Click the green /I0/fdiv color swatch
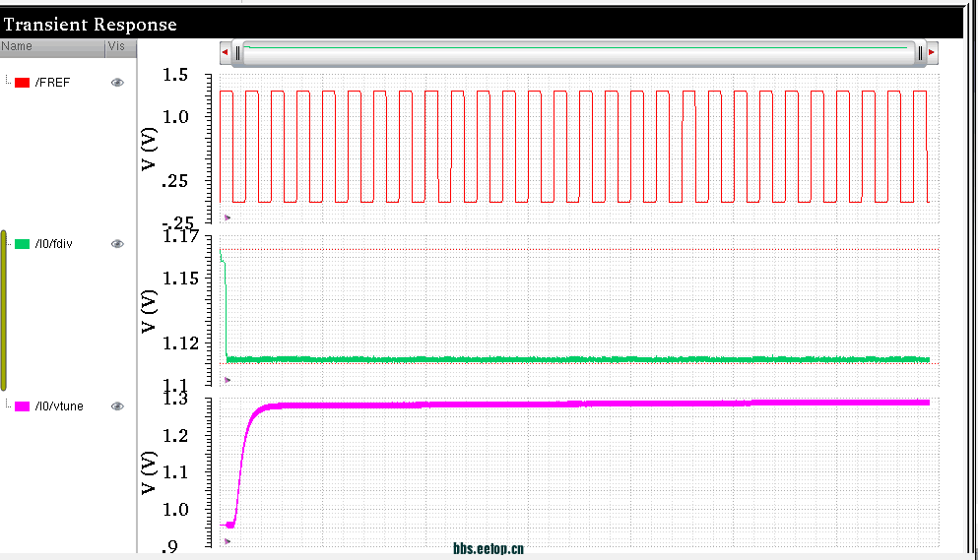The width and height of the screenshot is (978, 560). [x=23, y=244]
